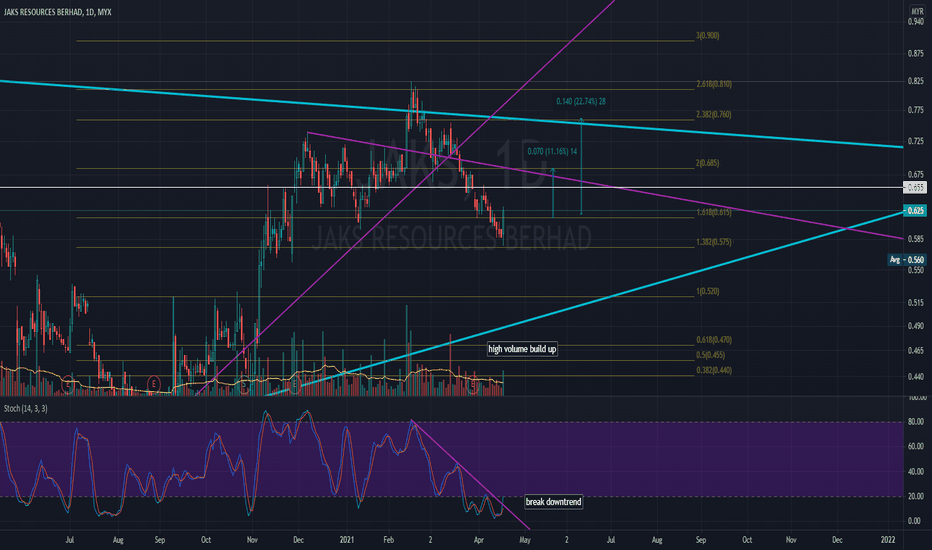Image resolution: width=932 pixels, height=550 pixels.
Task: Click the earnings marker before December
Action: (x=295, y=385)
